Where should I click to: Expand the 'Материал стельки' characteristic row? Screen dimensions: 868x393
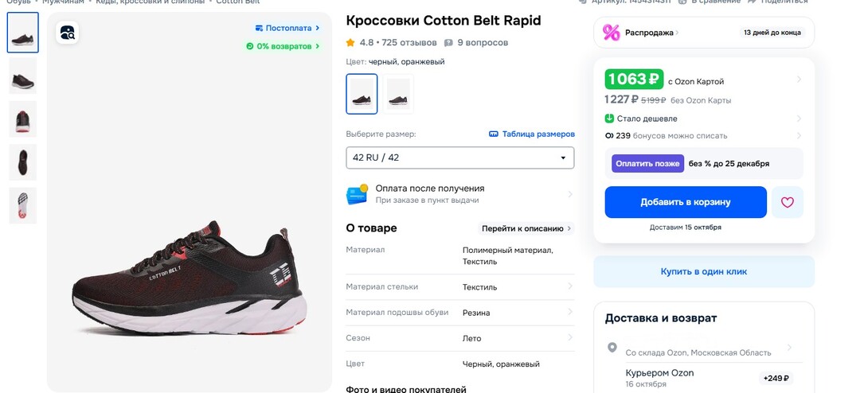[570, 287]
